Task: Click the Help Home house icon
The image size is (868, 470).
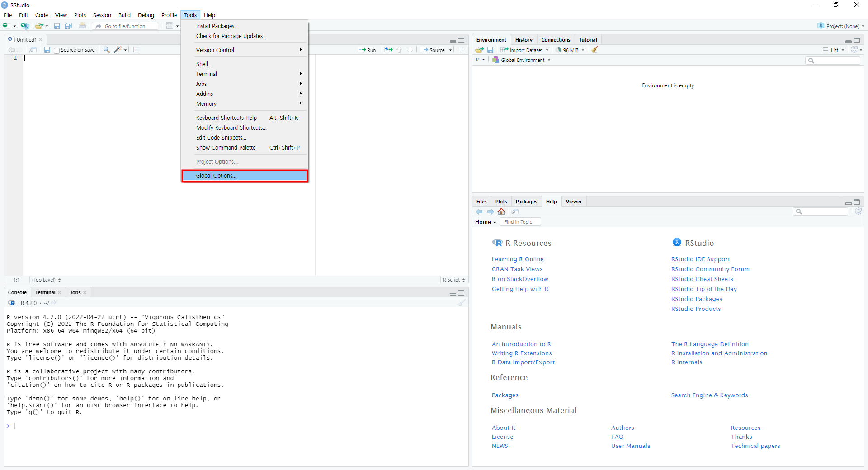Action: click(501, 211)
